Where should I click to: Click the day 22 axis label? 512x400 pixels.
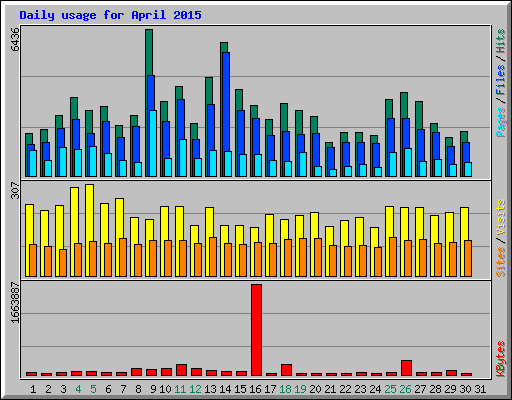click(345, 389)
